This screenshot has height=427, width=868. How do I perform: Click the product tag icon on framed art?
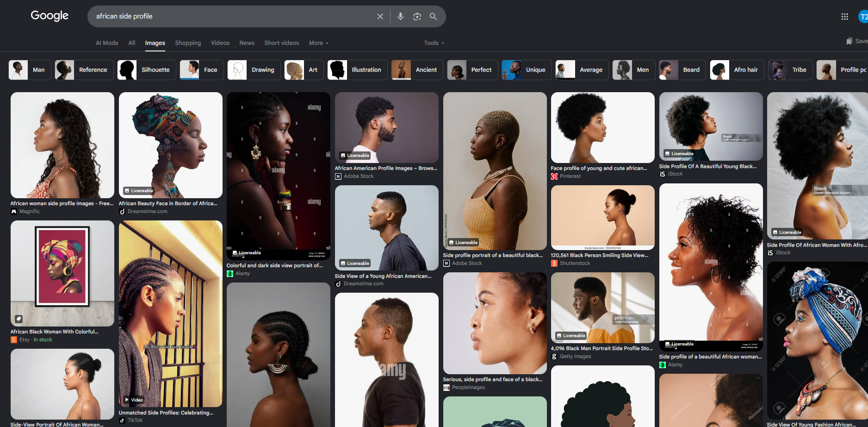click(x=19, y=319)
